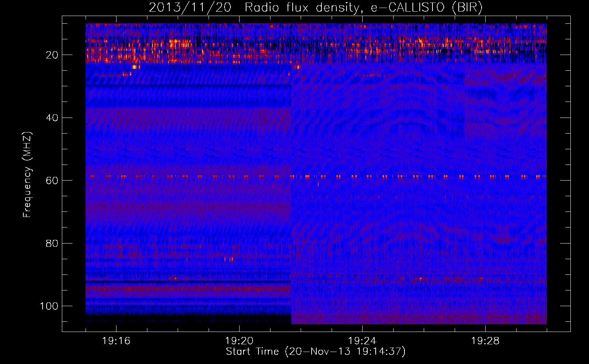Image resolution: width=589 pixels, height=364 pixels.
Task: Click the 100 MHz tick label
Action: pos(49,306)
